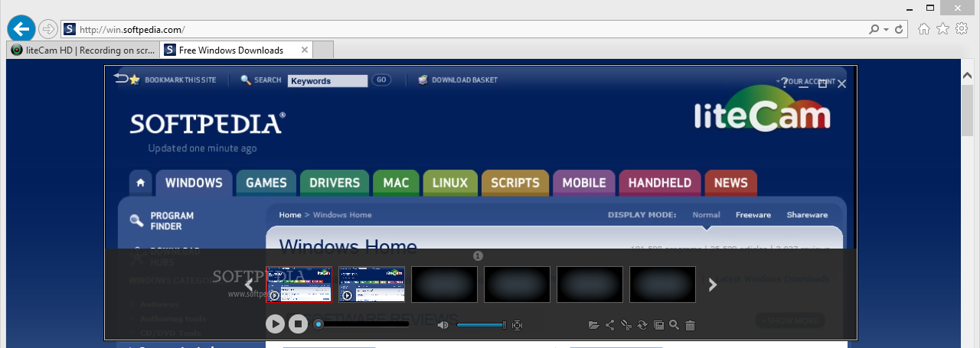The height and width of the screenshot is (348, 980).
Task: Go back in Internet Explorer
Action: click(21, 28)
